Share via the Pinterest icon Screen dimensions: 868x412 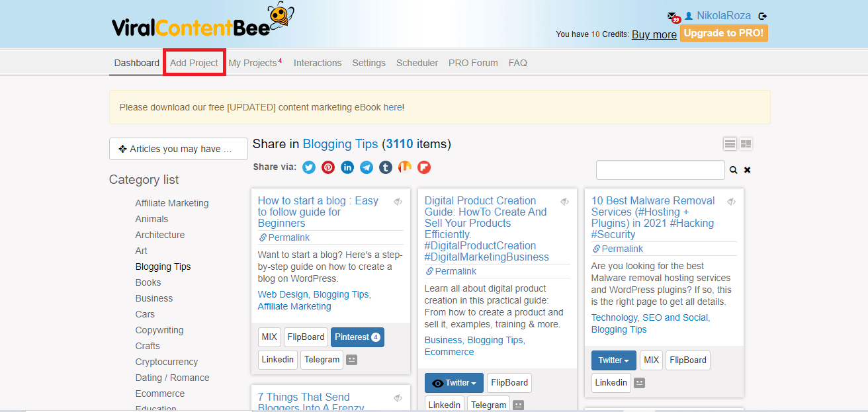point(328,167)
